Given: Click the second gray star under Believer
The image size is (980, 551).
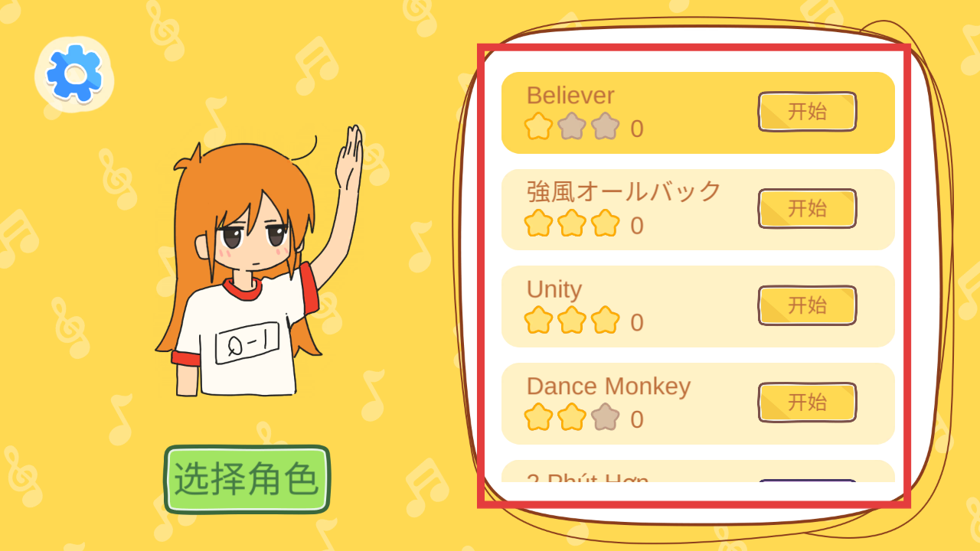Looking at the screenshot, I should click(x=572, y=126).
